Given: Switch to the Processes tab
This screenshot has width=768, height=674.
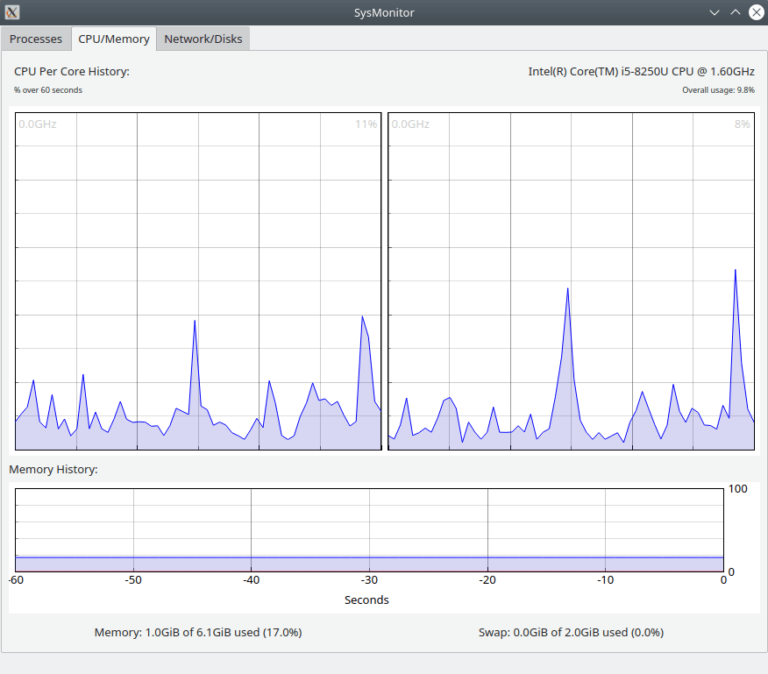Looking at the screenshot, I should tap(36, 39).
